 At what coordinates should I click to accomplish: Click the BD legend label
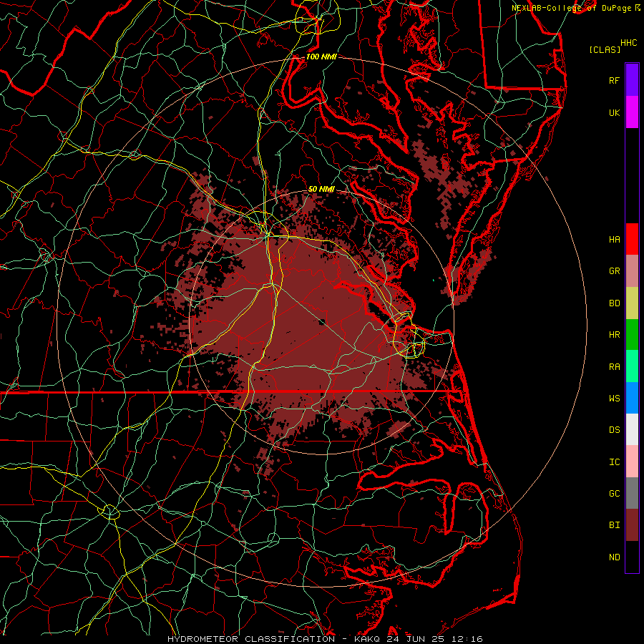pyautogui.click(x=614, y=303)
